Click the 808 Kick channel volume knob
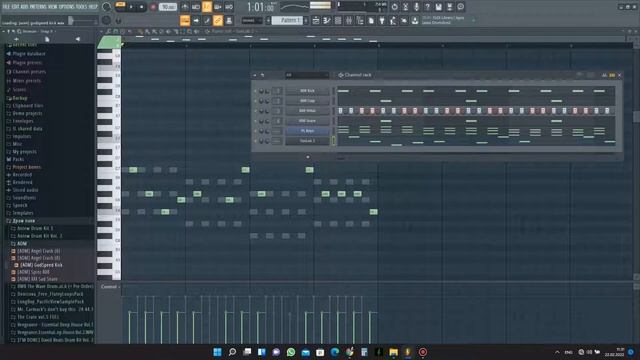This screenshot has height=360, width=640. pyautogui.click(x=267, y=91)
